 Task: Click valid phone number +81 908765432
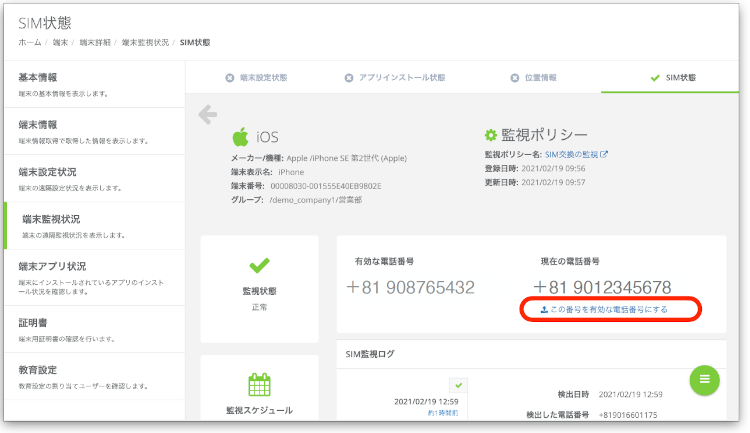pos(410,288)
